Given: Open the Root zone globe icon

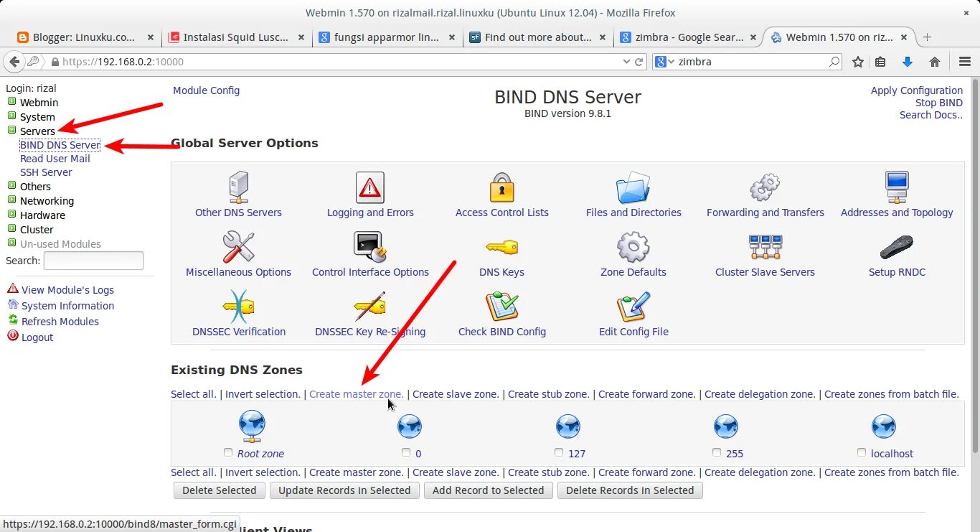Looking at the screenshot, I should pyautogui.click(x=253, y=426).
